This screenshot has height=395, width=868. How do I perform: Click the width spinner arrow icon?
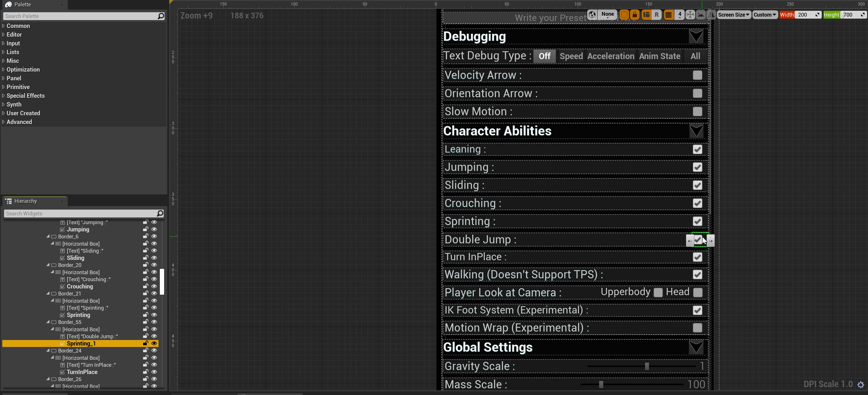click(x=817, y=15)
